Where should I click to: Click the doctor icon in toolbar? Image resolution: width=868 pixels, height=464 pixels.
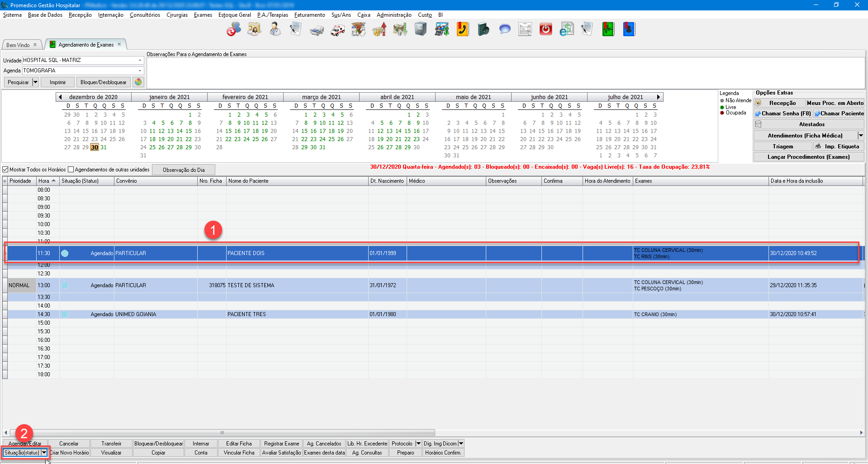[x=275, y=30]
